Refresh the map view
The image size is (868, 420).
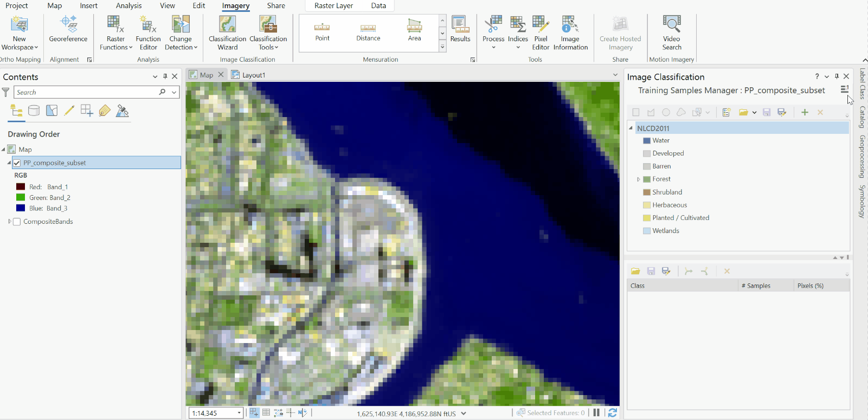(x=613, y=413)
